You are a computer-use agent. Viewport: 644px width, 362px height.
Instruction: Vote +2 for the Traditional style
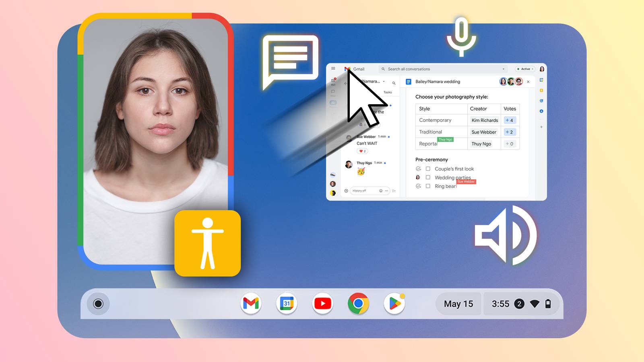point(510,132)
